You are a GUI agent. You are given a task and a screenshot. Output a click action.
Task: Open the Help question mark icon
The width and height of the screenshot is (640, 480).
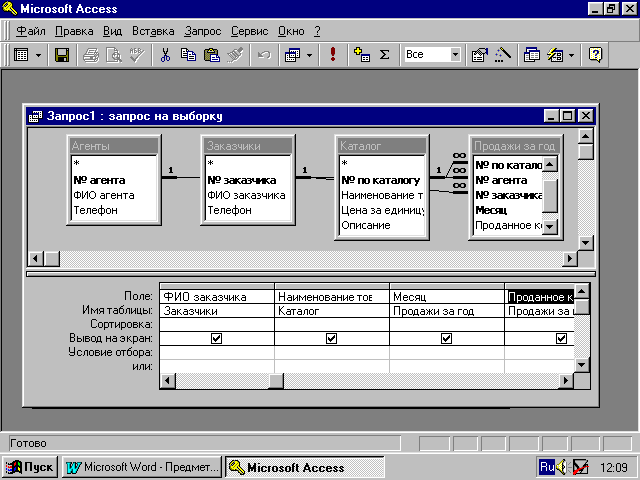coord(596,55)
